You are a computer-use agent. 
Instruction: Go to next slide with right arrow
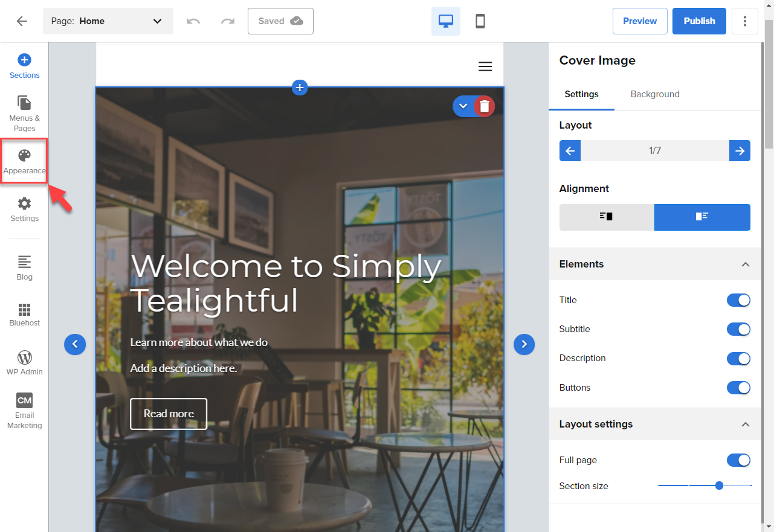tap(524, 344)
